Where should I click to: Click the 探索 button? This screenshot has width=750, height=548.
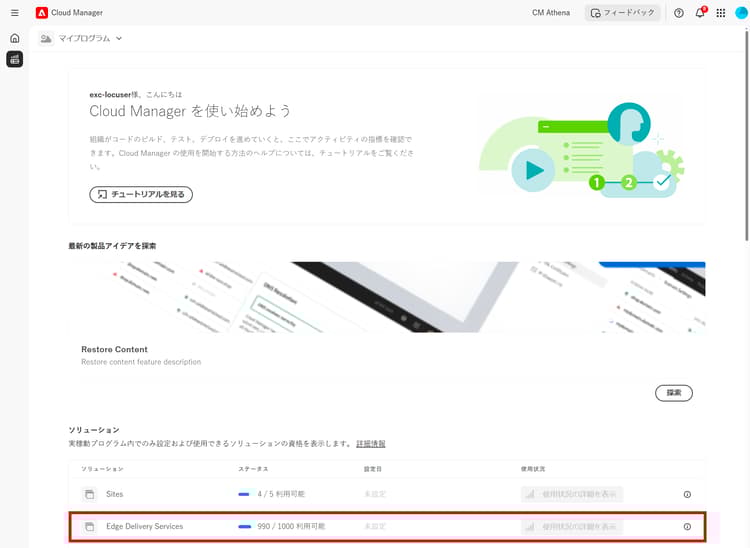673,393
